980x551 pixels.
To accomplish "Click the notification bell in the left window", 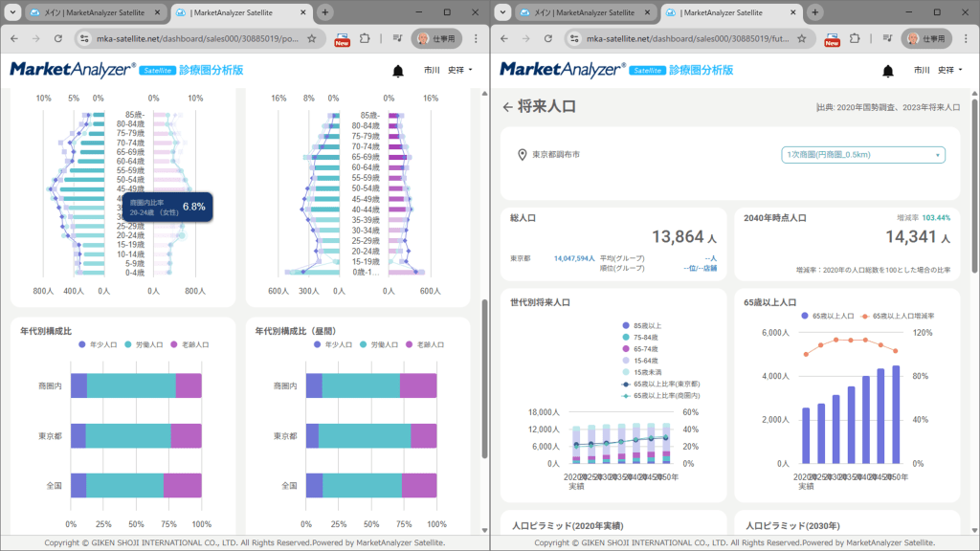I will [398, 71].
